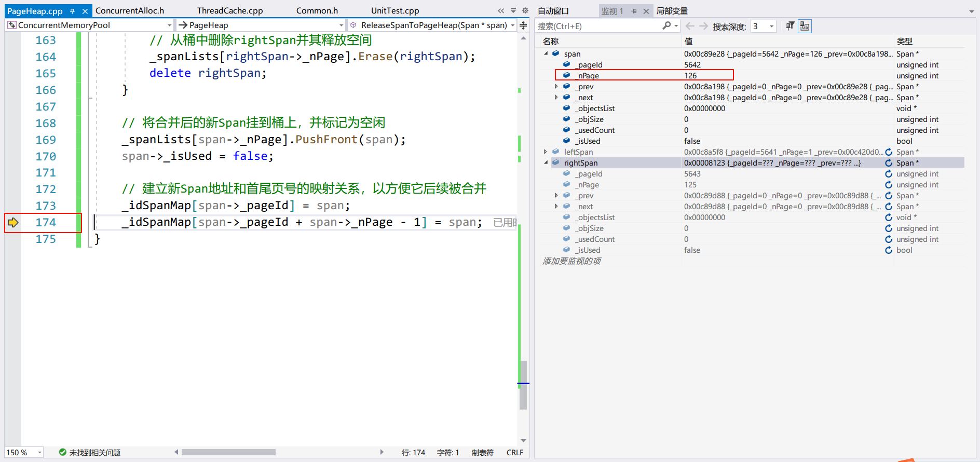Click the 添加要监视的项 row

point(571,261)
